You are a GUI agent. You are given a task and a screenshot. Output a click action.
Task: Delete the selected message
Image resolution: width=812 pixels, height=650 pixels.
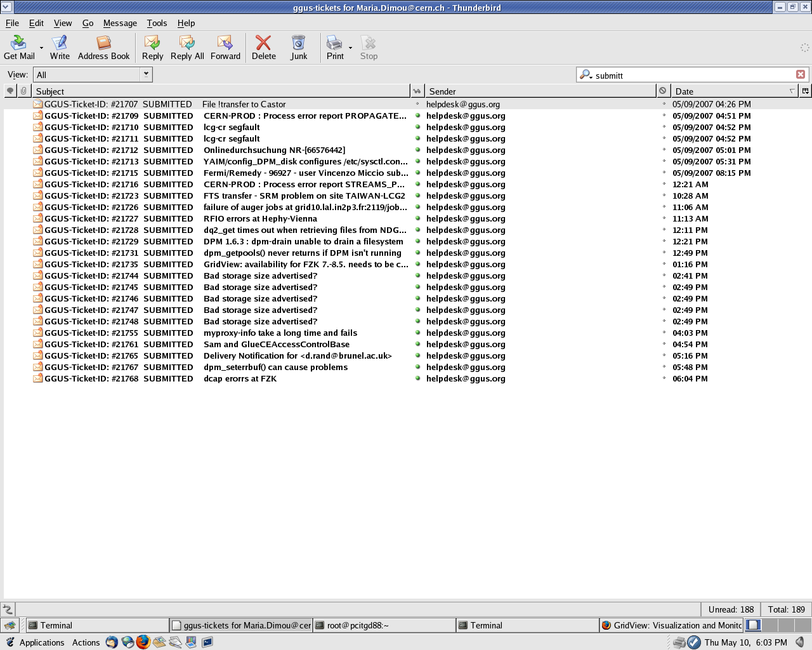pos(263,48)
